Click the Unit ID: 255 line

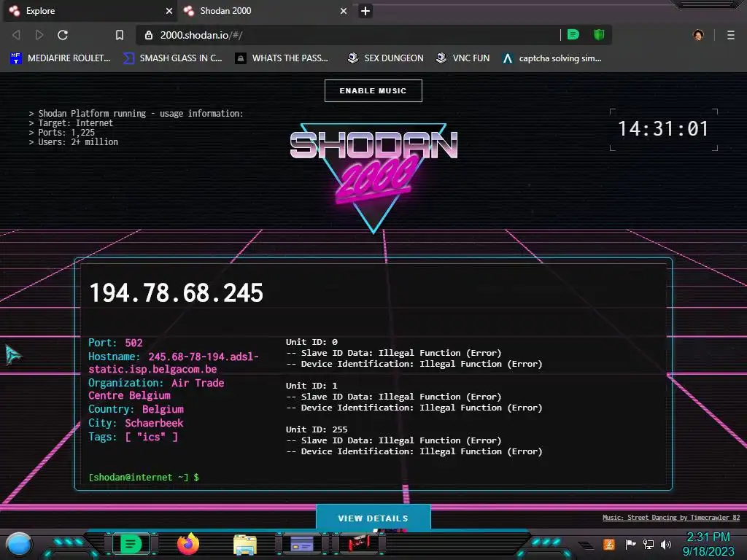[317, 429]
